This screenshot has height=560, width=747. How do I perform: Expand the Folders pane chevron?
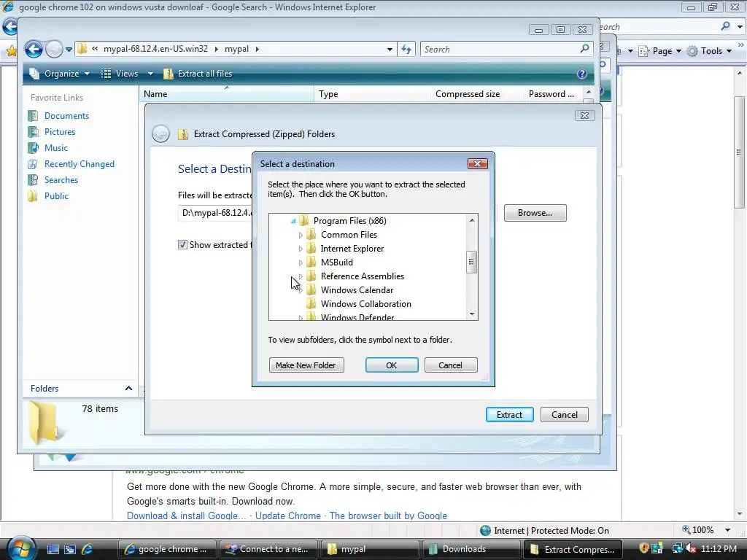point(128,389)
